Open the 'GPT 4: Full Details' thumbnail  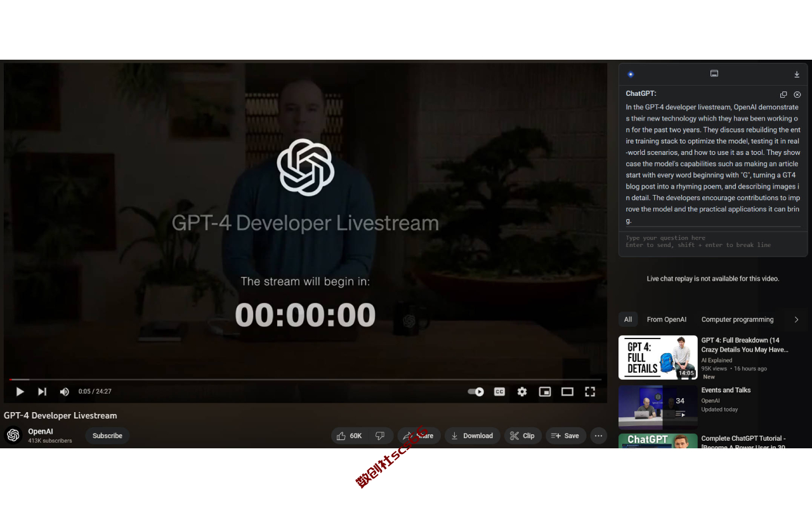(658, 358)
